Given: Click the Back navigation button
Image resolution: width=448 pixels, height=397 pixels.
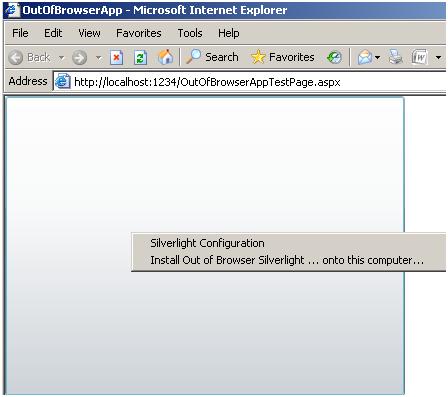Looking at the screenshot, I should [29, 57].
